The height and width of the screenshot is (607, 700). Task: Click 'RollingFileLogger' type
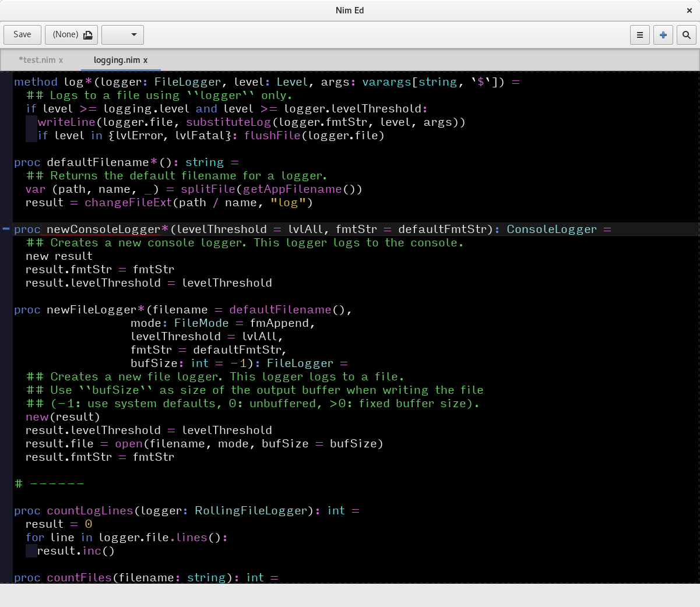(251, 511)
